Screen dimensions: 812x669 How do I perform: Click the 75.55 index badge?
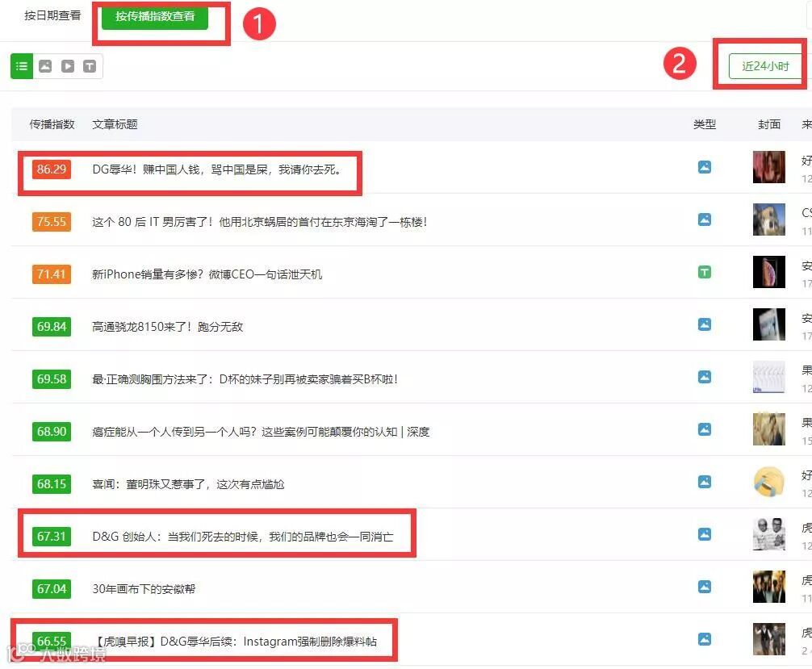[52, 222]
